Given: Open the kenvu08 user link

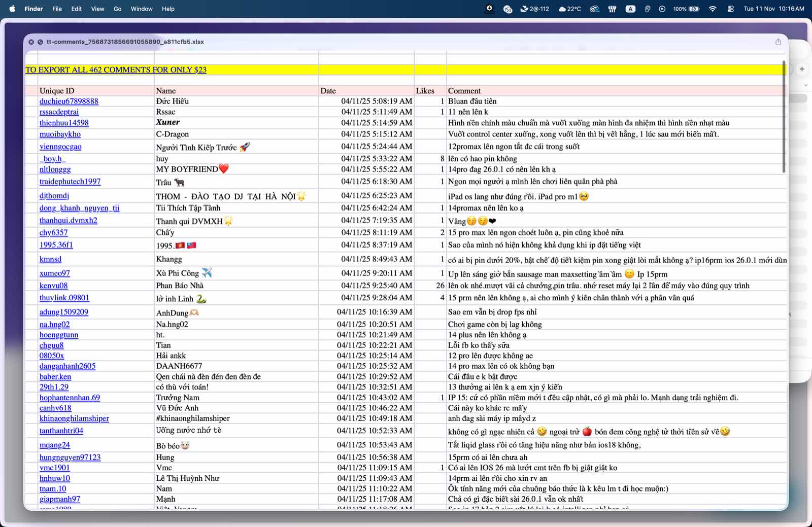Looking at the screenshot, I should pyautogui.click(x=53, y=286).
